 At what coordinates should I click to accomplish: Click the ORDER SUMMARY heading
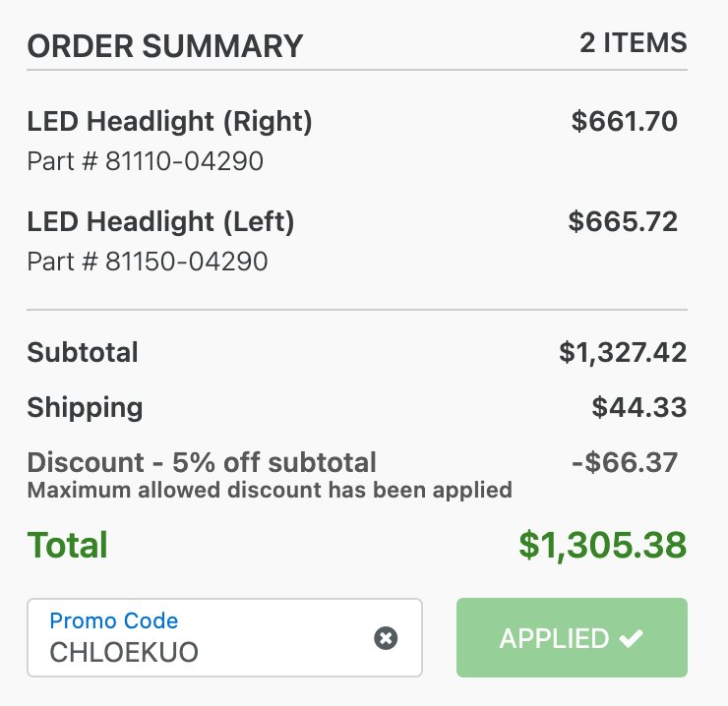click(x=165, y=46)
